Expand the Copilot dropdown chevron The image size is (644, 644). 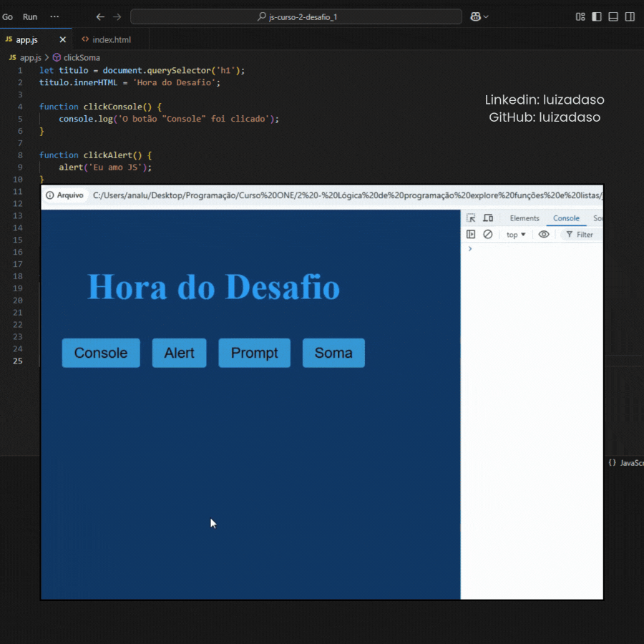pos(487,17)
